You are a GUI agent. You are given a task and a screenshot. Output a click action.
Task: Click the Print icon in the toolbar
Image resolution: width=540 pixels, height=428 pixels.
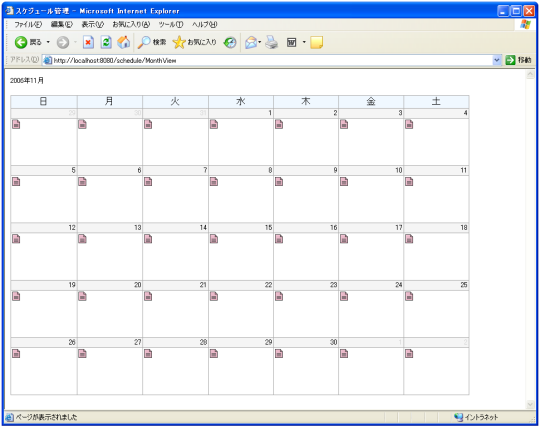coord(271,42)
